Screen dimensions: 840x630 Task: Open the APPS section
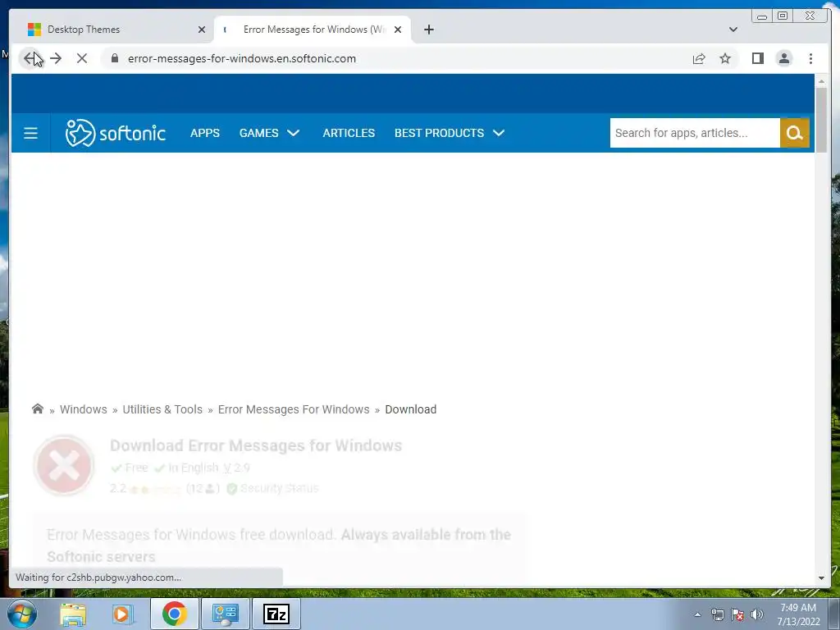(x=204, y=133)
